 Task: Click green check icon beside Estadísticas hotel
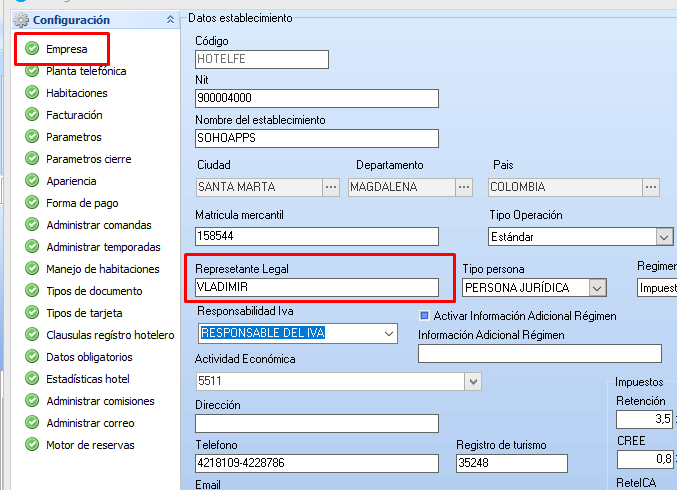point(32,379)
